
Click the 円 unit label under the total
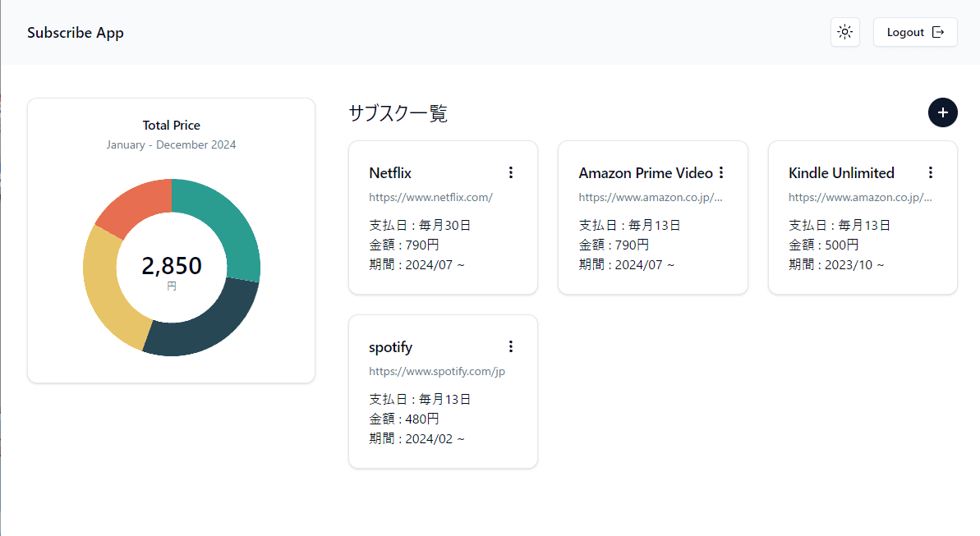pyautogui.click(x=171, y=286)
